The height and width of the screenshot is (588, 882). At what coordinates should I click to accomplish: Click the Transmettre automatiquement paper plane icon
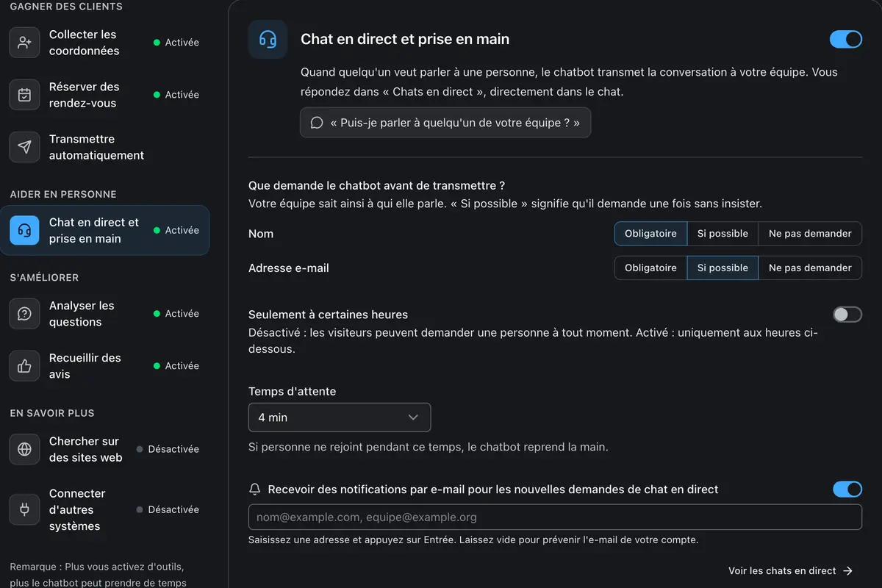24,147
